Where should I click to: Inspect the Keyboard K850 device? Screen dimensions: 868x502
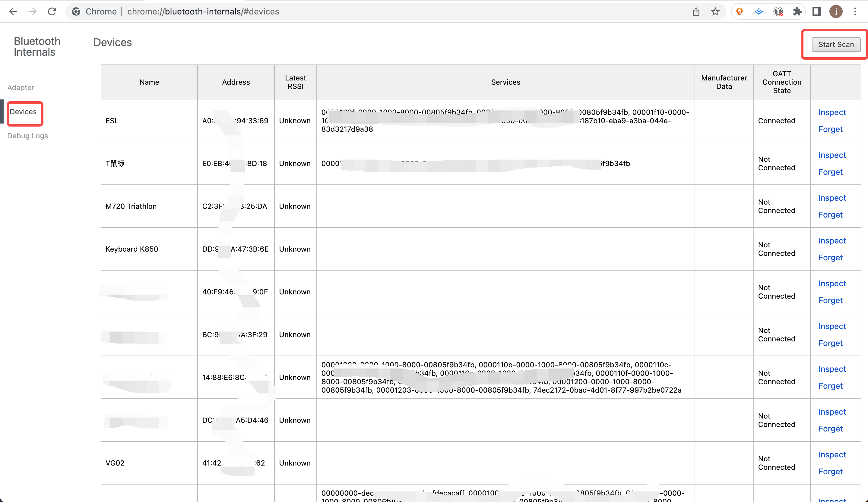click(832, 240)
